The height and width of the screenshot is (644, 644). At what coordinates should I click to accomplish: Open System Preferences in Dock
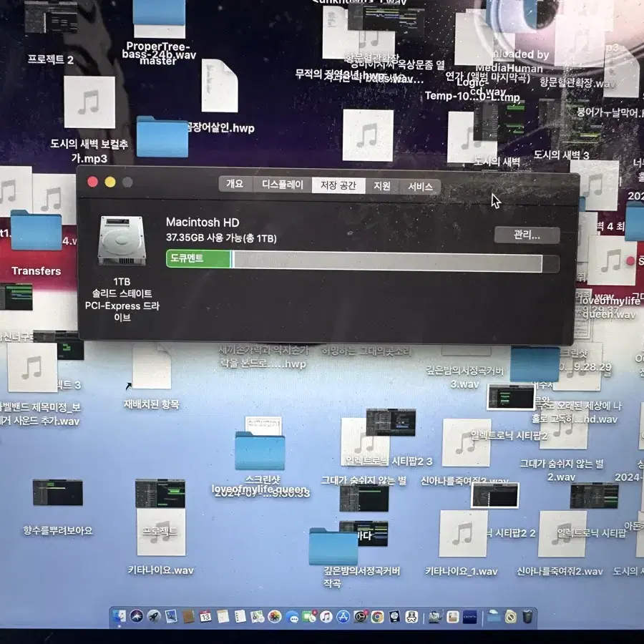360,617
